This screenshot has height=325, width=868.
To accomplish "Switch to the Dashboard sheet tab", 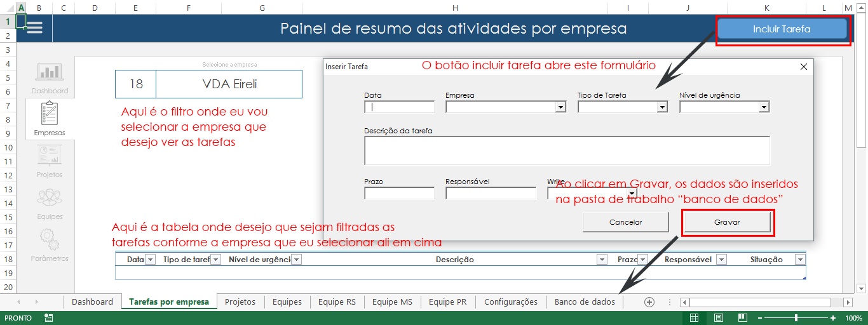I will pos(92,302).
